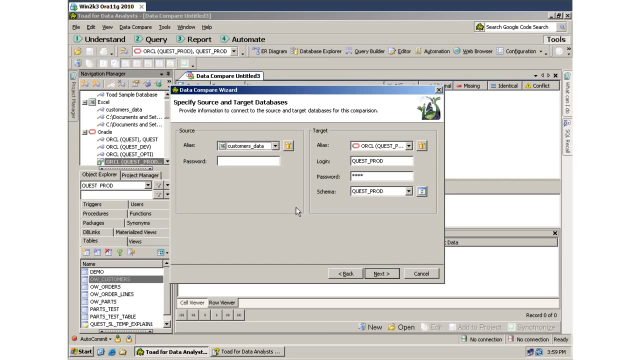640x360 pixels.
Task: Collapse the Oracle tree node
Action: (85, 132)
